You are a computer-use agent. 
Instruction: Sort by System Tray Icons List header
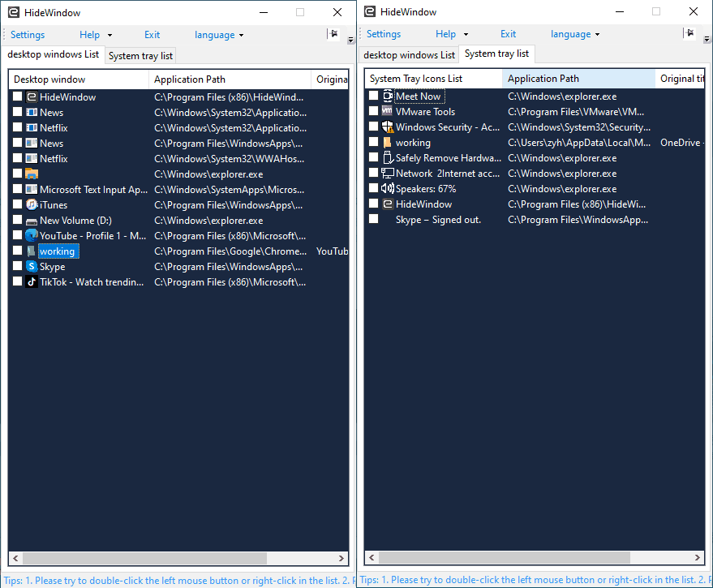(434, 78)
